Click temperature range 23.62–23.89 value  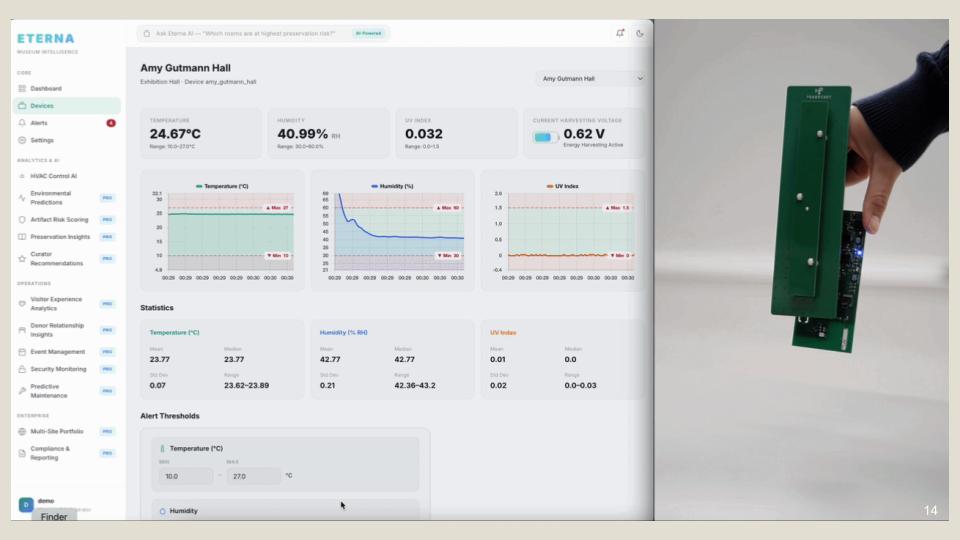pos(246,386)
